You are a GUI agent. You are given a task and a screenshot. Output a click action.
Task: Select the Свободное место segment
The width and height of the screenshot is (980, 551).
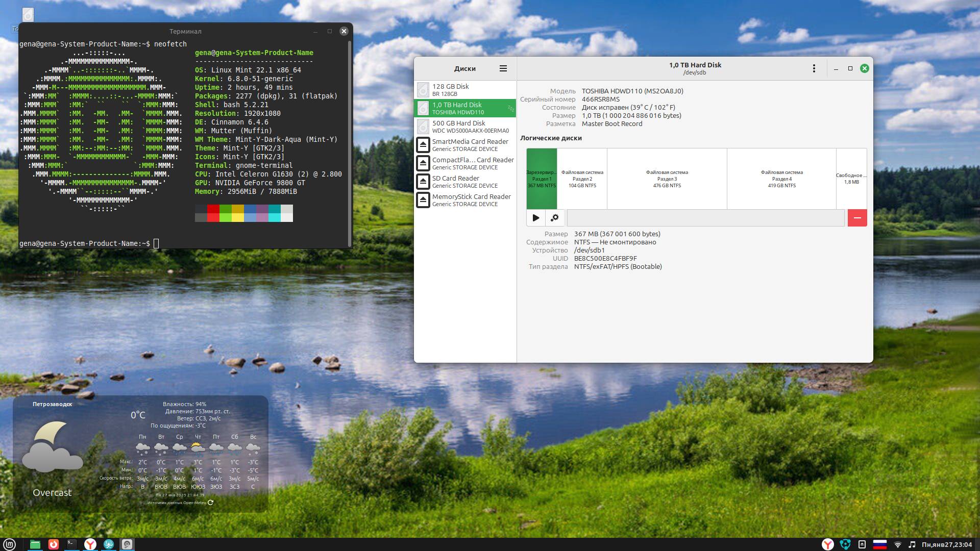tap(851, 179)
